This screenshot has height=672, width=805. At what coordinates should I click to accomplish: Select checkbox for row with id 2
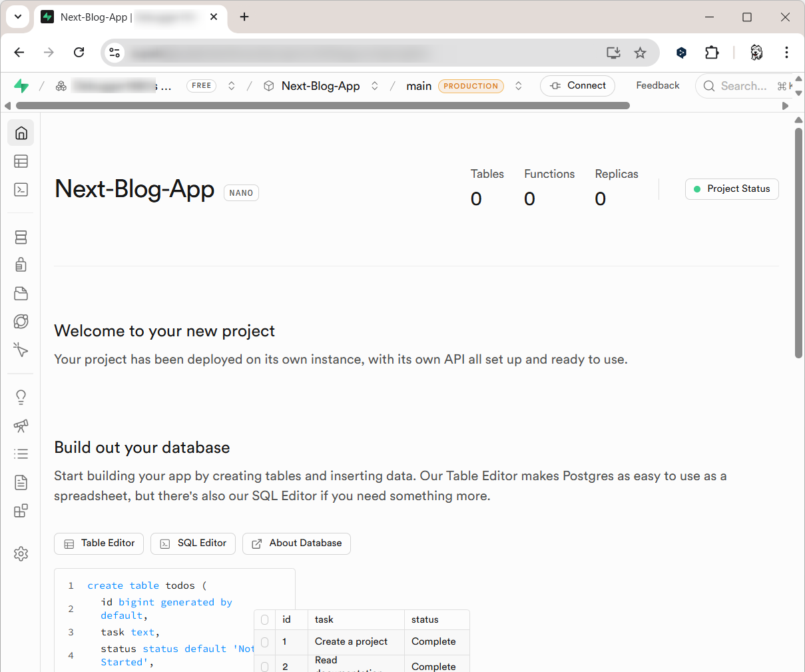pyautogui.click(x=264, y=666)
